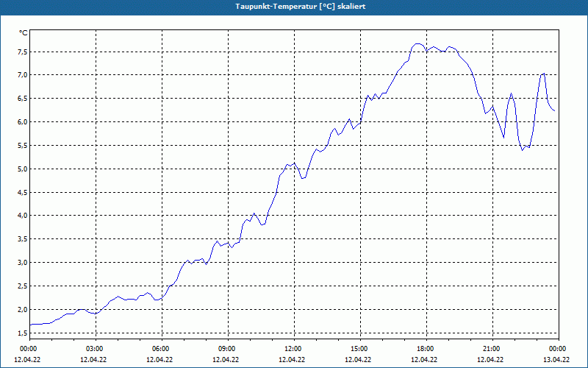Click the 03:00 time axis label

(96, 349)
